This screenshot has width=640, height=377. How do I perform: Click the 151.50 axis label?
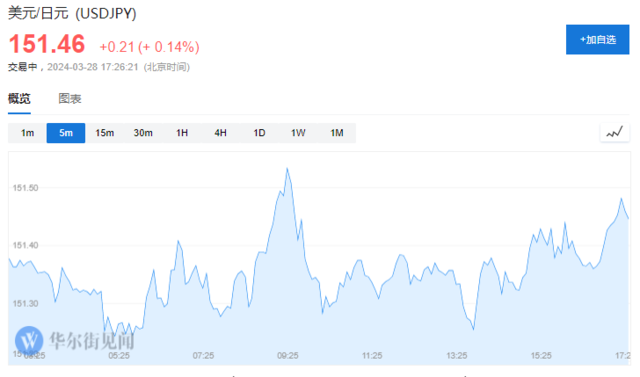(25, 188)
